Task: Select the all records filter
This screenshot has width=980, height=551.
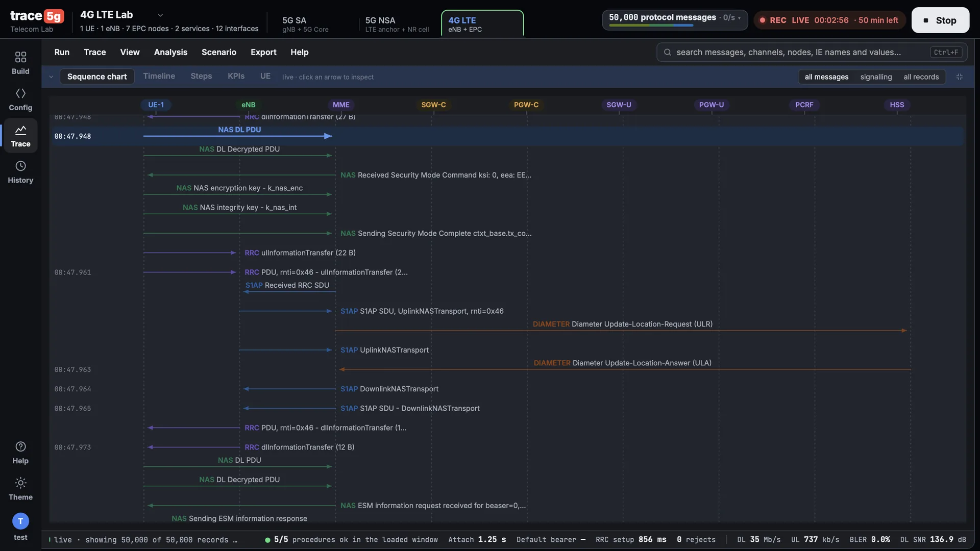Action: coord(921,77)
